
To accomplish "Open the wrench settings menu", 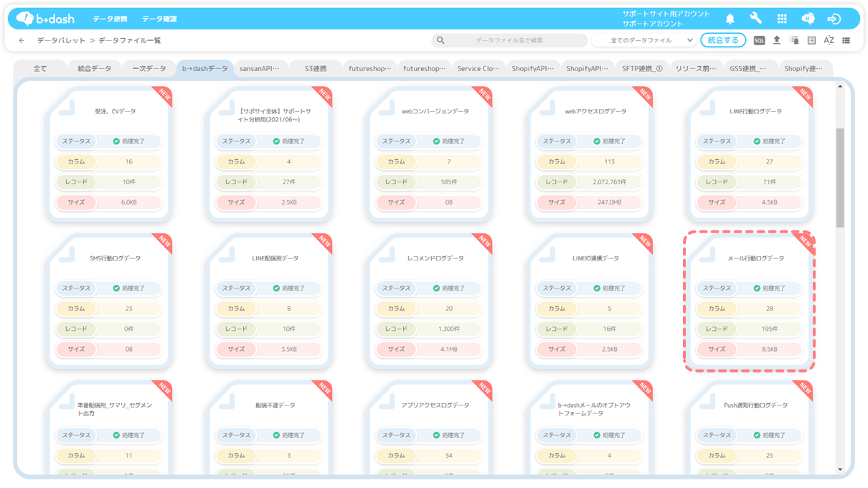I will (x=755, y=19).
